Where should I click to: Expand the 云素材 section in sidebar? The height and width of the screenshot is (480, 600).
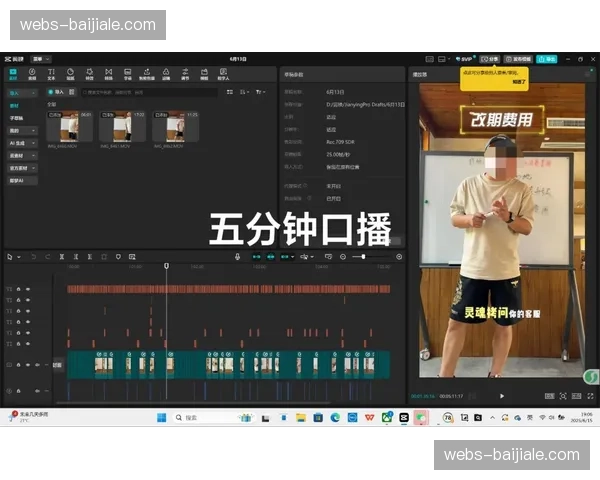(23, 155)
